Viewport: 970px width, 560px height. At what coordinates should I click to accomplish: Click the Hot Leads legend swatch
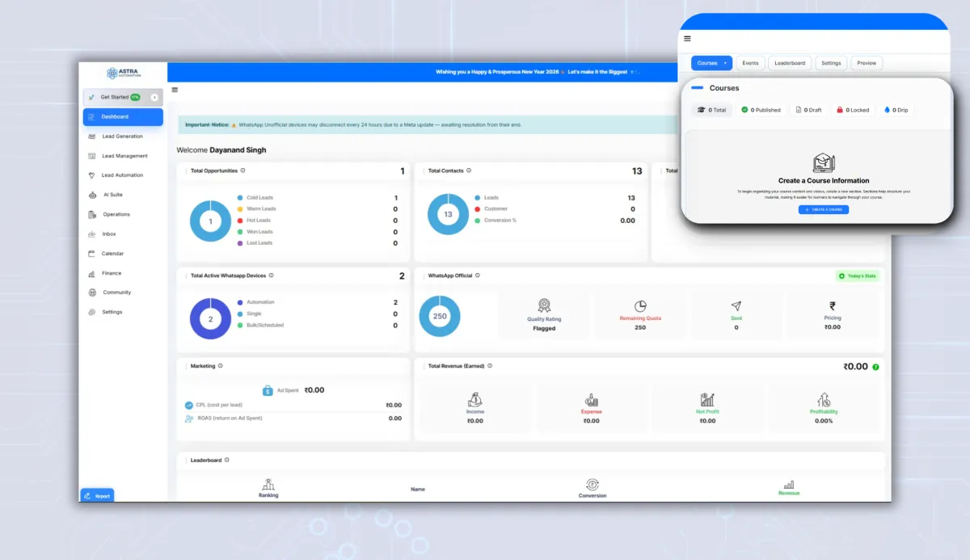(x=239, y=221)
